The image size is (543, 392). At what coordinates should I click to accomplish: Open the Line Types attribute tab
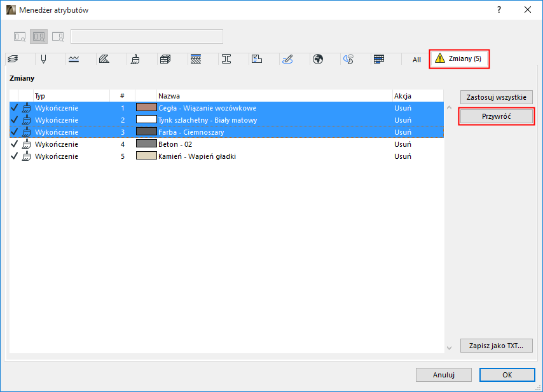point(74,59)
